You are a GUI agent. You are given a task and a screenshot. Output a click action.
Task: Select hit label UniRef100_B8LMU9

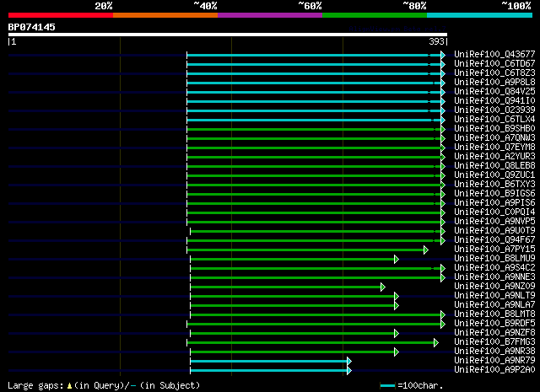494,259
